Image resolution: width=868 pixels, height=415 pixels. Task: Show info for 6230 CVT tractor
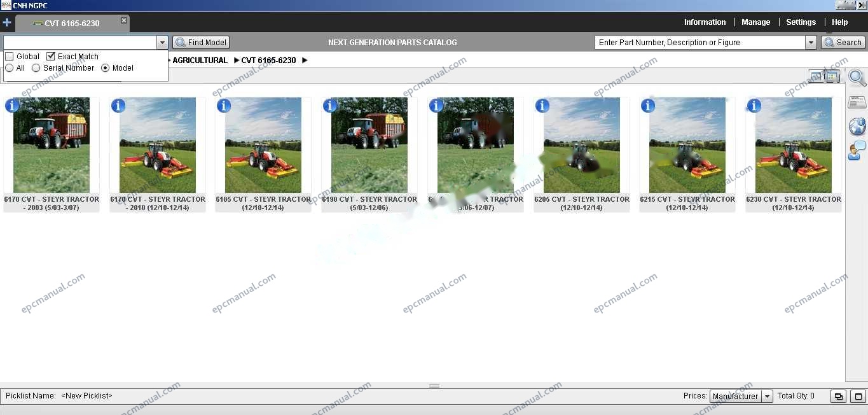[754, 106]
